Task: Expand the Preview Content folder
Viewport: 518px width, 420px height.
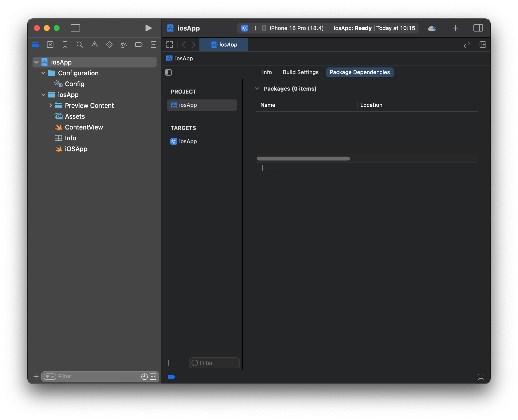Action: (50, 106)
